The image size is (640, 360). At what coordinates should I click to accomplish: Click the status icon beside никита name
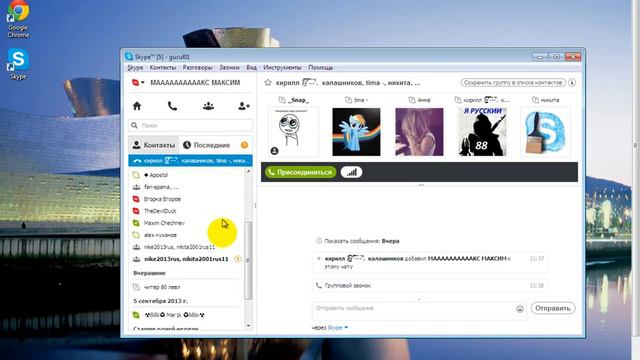pos(535,100)
